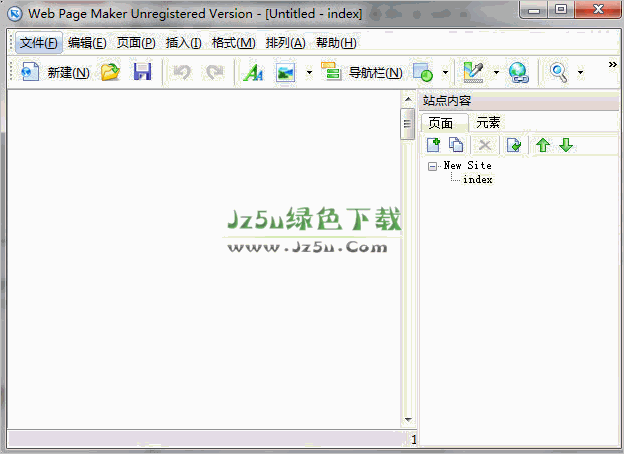The image size is (624, 454).
Task: Insert text with the green A icon
Action: pos(254,72)
